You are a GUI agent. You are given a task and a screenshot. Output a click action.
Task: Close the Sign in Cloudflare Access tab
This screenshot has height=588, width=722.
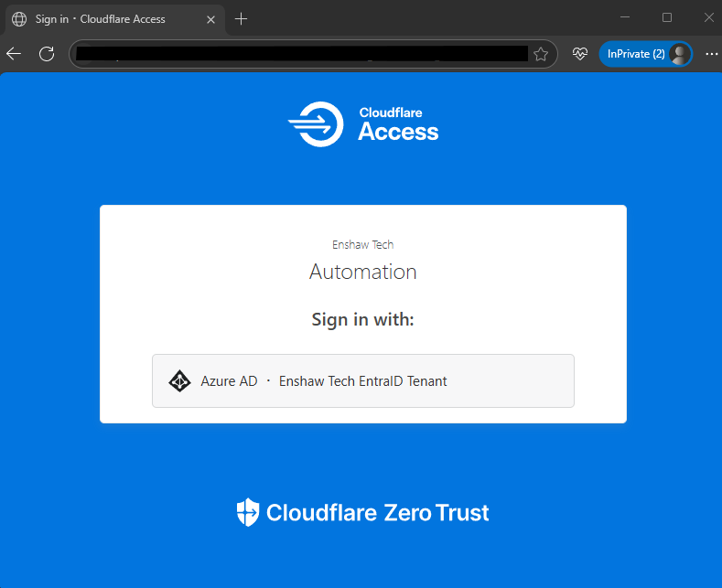(x=211, y=18)
